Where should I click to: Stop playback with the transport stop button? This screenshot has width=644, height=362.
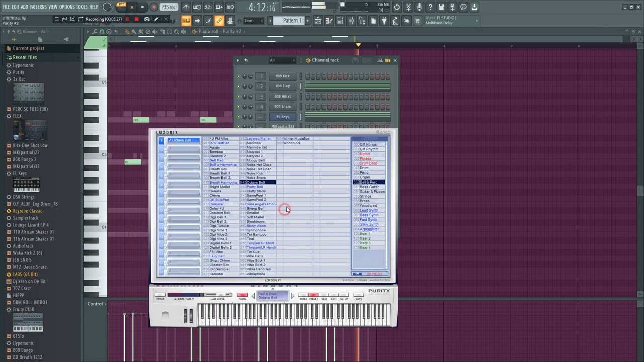[142, 7]
